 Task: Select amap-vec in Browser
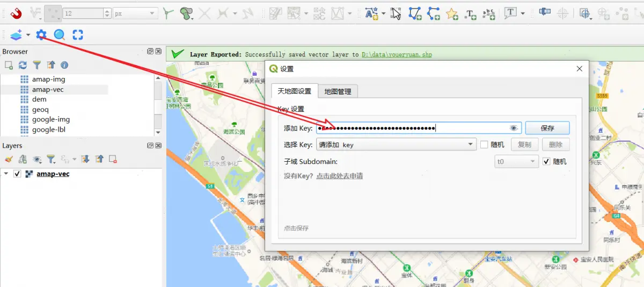click(47, 89)
